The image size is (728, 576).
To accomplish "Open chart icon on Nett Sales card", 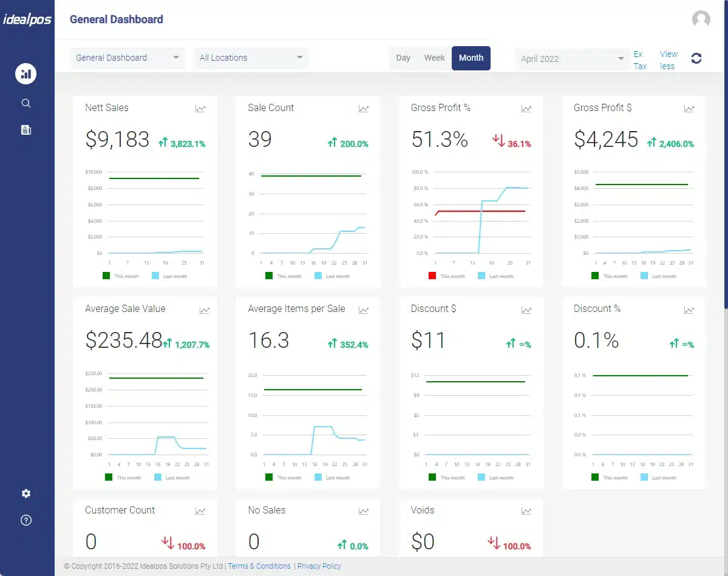I will (200, 109).
